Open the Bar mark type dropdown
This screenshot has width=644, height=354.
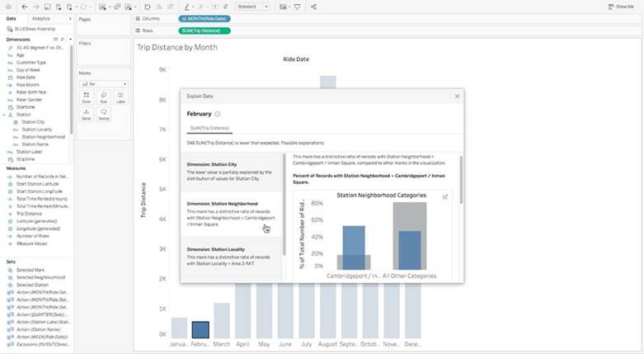(x=103, y=83)
